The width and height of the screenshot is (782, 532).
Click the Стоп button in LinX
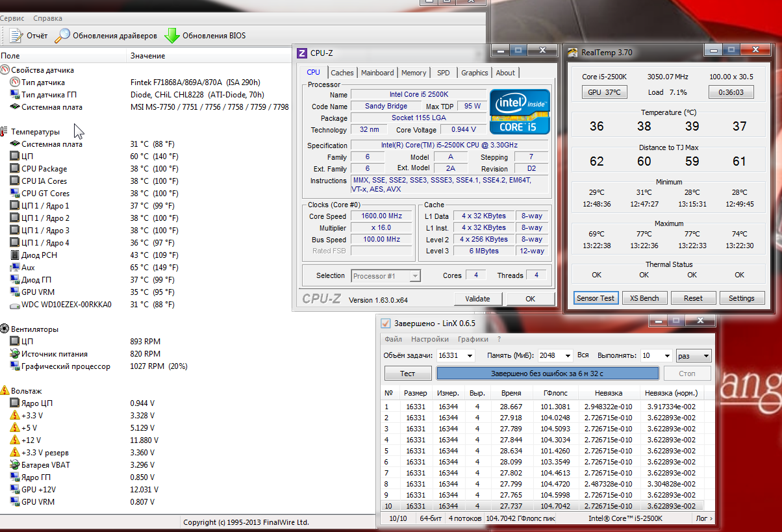687,374
